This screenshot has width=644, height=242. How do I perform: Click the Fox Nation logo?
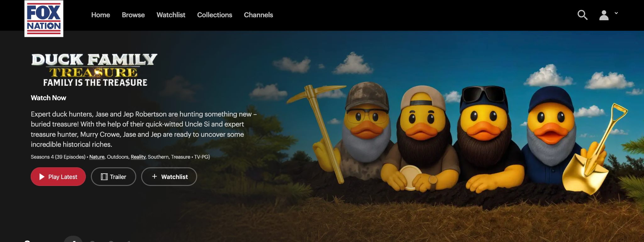(x=44, y=19)
